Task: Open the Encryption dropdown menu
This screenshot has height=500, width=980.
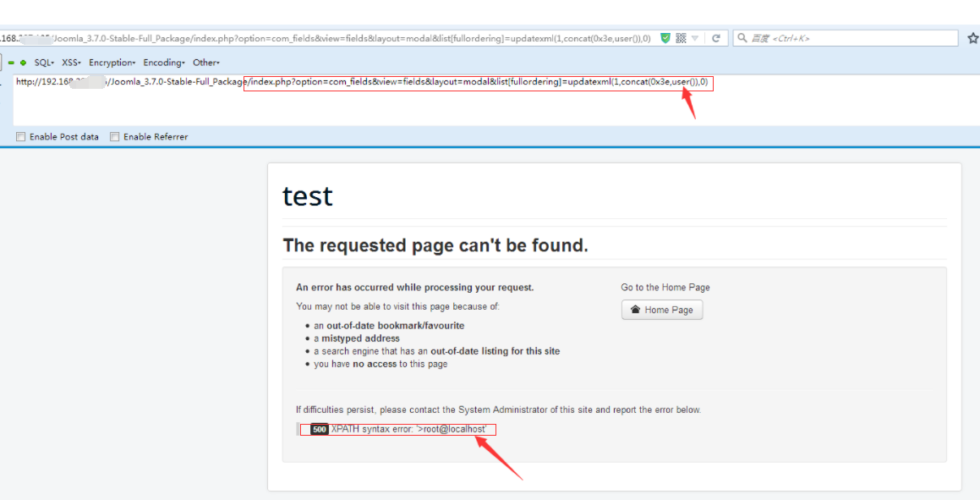Action: pyautogui.click(x=112, y=63)
